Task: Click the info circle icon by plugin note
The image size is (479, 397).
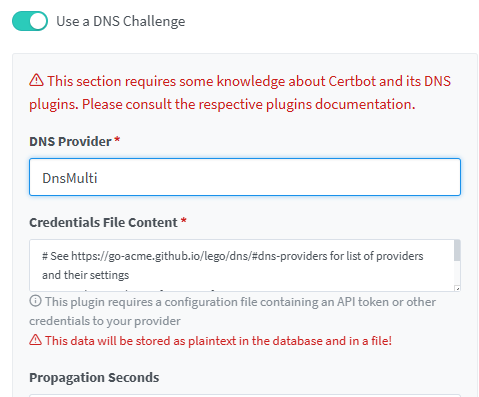Action: (x=35, y=301)
